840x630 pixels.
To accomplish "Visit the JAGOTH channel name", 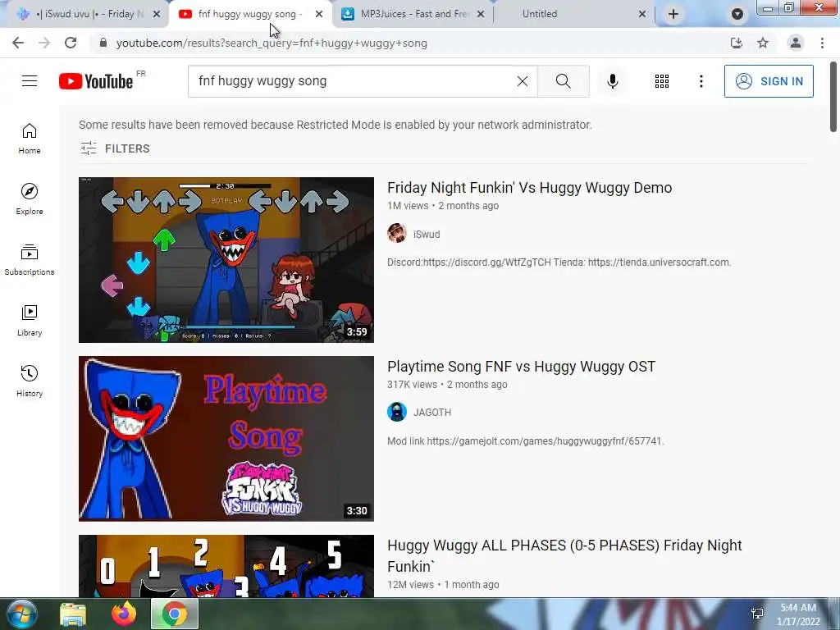I will coord(431,412).
